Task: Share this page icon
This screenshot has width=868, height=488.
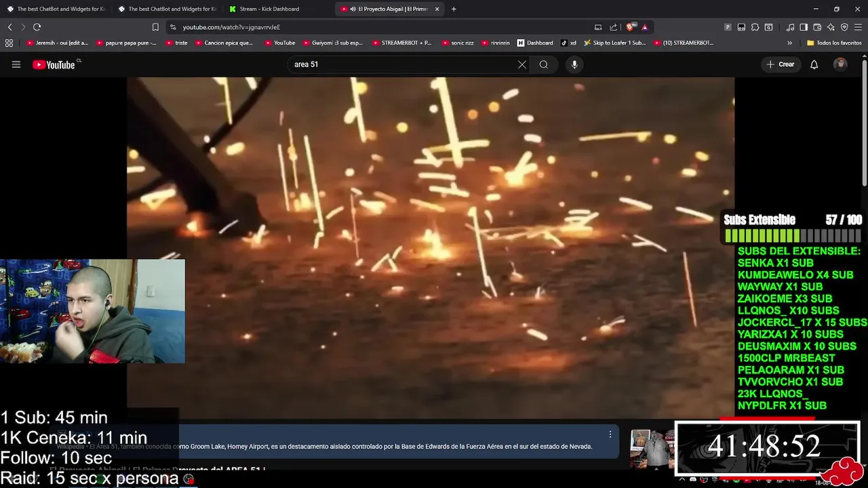Action: pyautogui.click(x=614, y=27)
